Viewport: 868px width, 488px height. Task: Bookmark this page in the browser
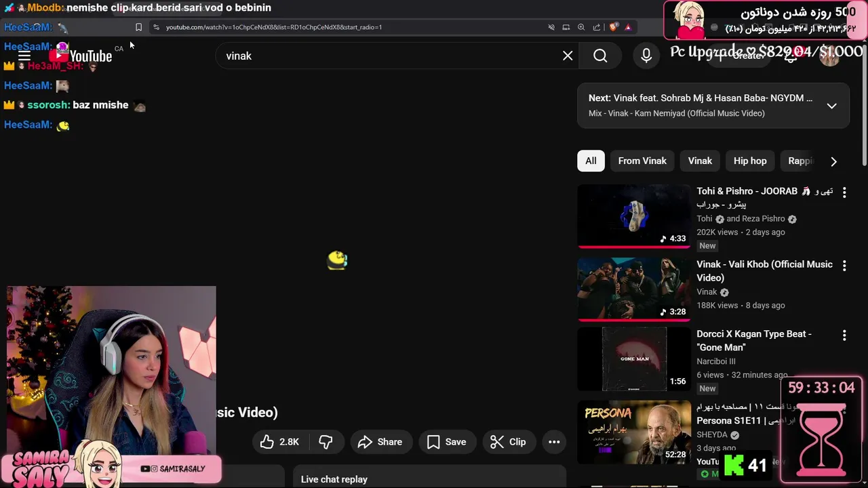pyautogui.click(x=138, y=27)
